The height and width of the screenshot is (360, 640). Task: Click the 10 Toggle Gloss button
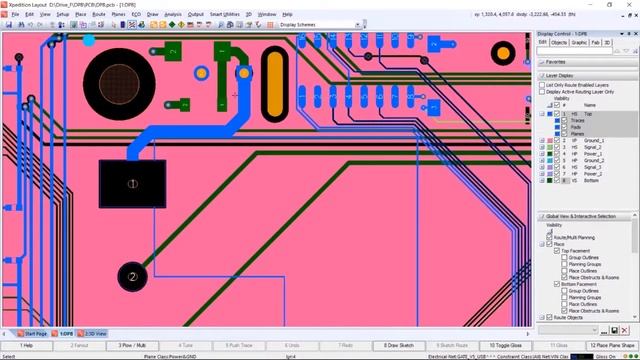(x=505, y=345)
